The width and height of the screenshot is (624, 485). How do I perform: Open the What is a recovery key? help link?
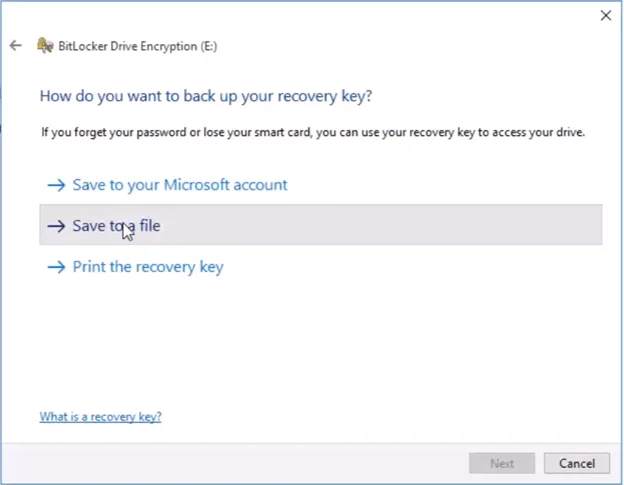tap(100, 417)
